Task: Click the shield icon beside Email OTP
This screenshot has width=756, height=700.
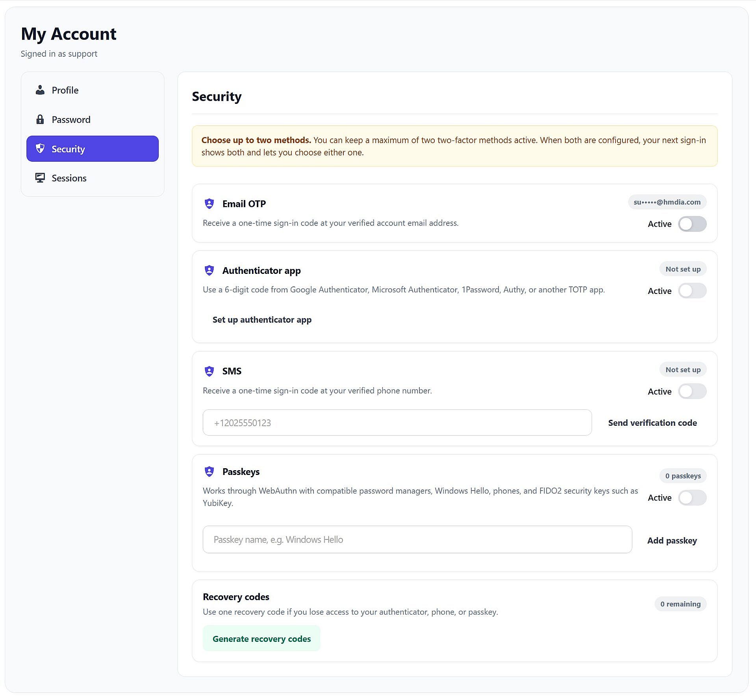Action: [x=209, y=204]
